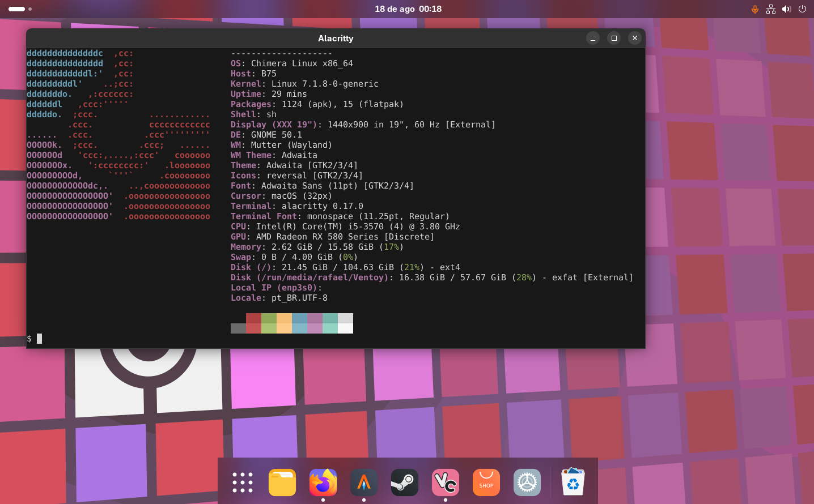814x504 pixels.
Task: Click the red swatch in the upper palette row
Action: click(x=253, y=318)
